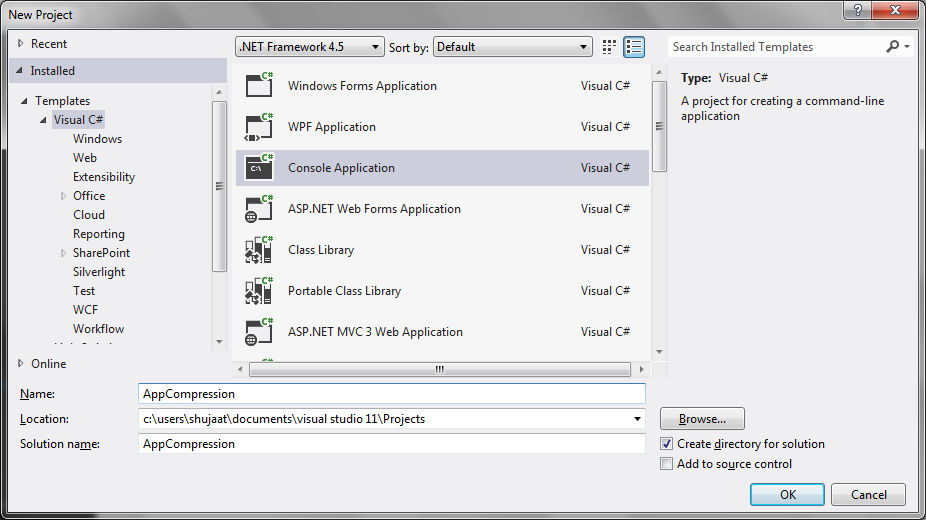Click the template list vertical scrollbar thumb
926x520 pixels.
point(659,126)
